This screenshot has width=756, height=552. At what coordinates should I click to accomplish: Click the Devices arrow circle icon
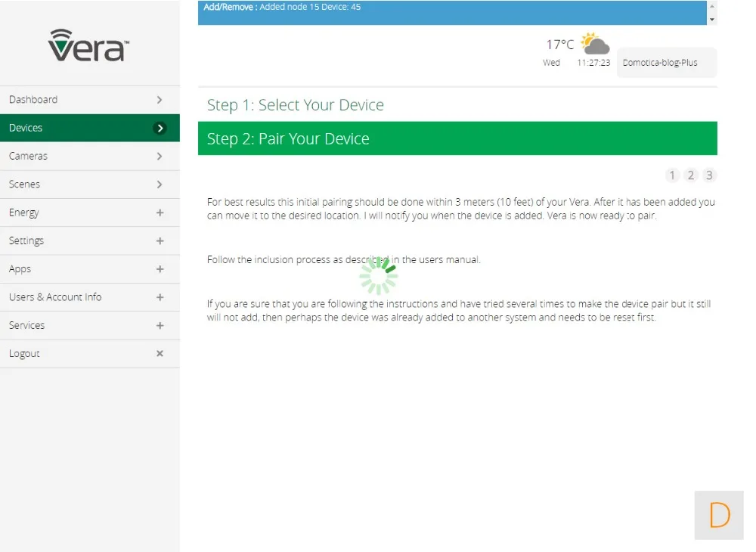[x=160, y=129]
